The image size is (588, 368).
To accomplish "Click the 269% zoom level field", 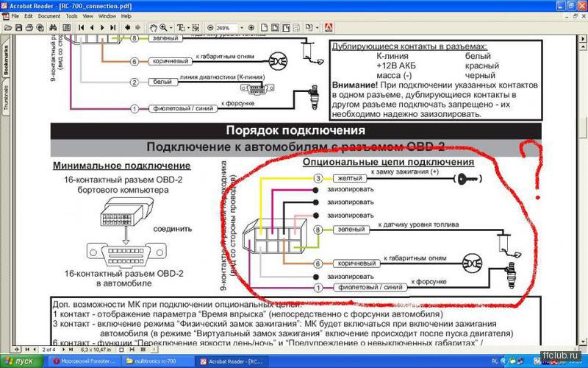I will (227, 28).
